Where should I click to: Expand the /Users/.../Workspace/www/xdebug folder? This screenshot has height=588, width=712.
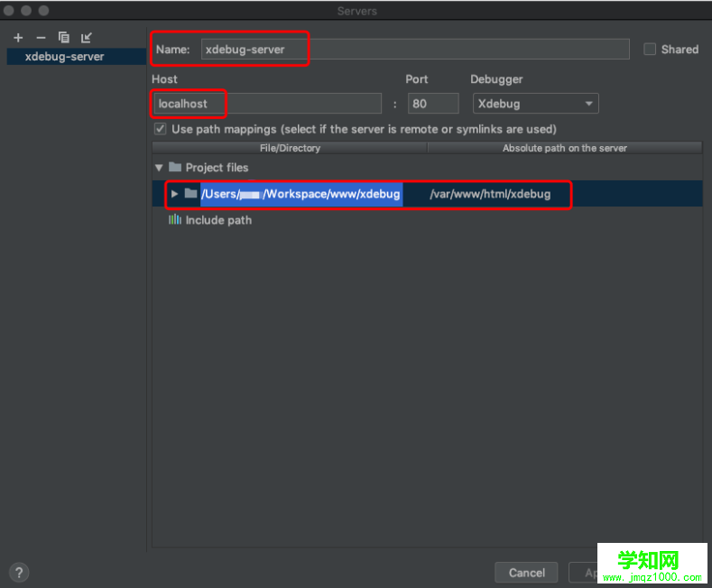pyautogui.click(x=174, y=194)
